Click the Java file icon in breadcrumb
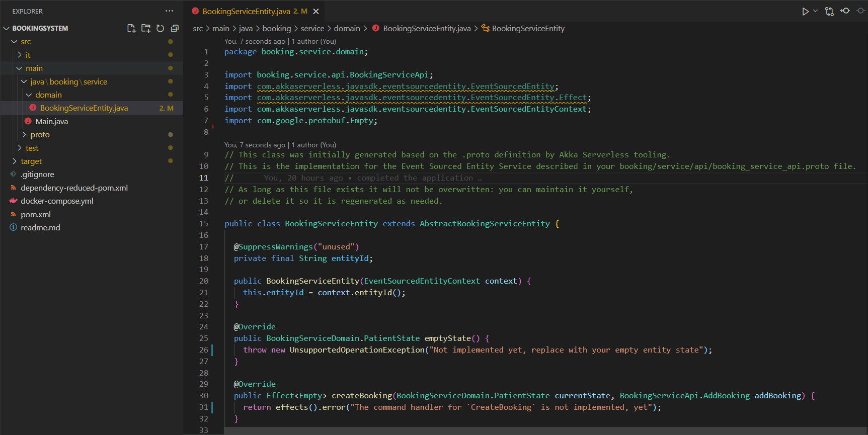868x435 pixels. click(376, 28)
